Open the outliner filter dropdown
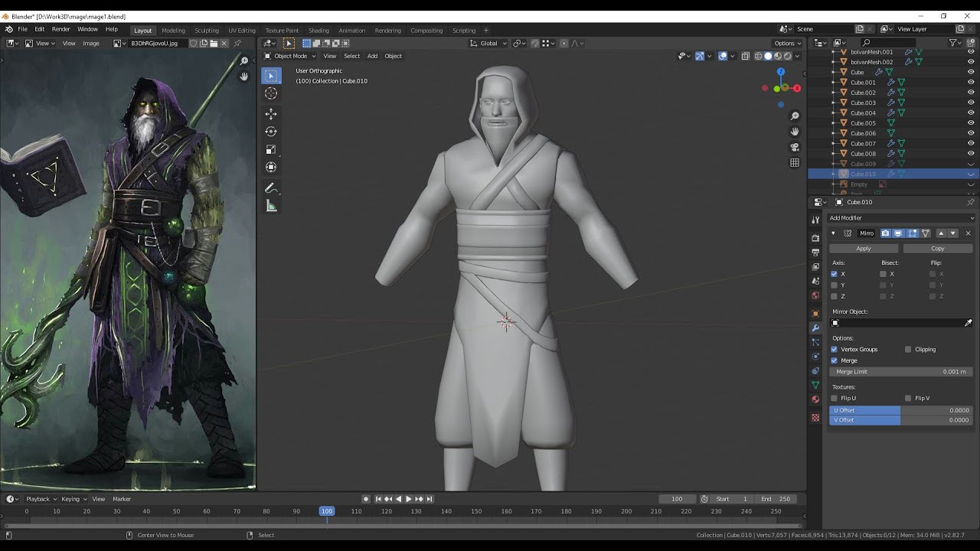The height and width of the screenshot is (551, 980). (955, 43)
